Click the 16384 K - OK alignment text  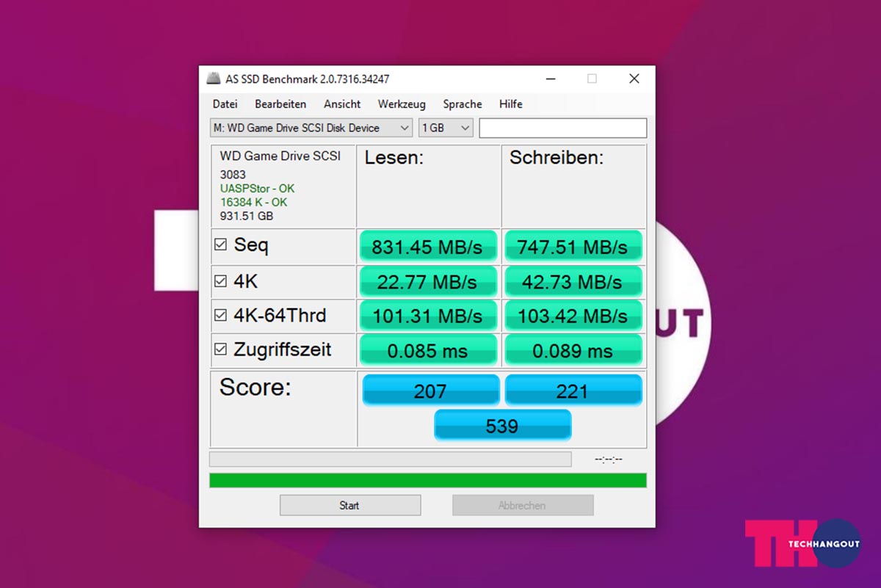tap(253, 202)
